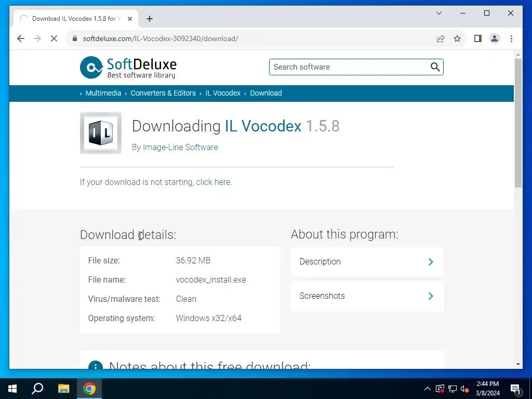Viewport: 532px width, 399px height.
Task: Click the Download breadcrumb item
Action: tap(266, 93)
